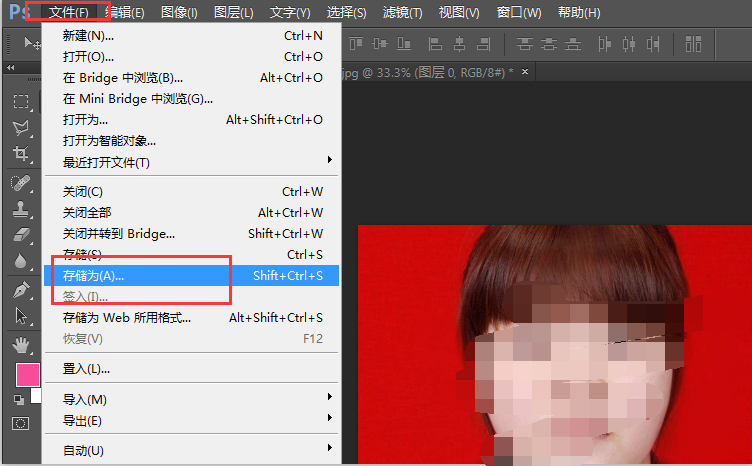752x466 pixels.
Task: Click the white background color swatch
Action: click(36, 396)
